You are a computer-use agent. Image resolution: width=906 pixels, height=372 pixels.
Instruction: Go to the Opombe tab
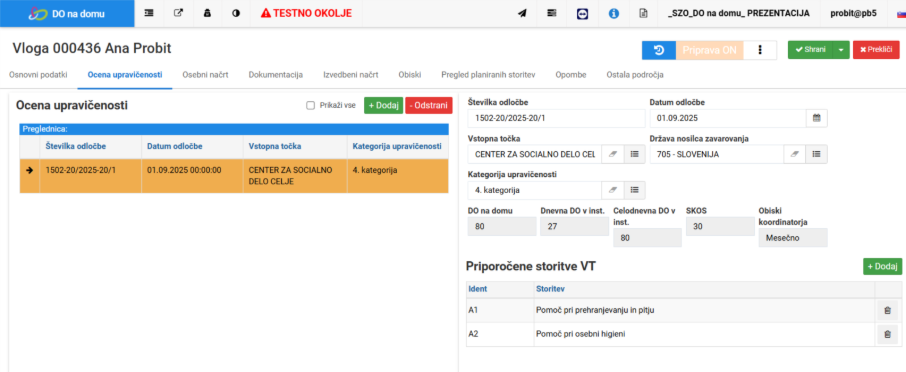tap(571, 75)
